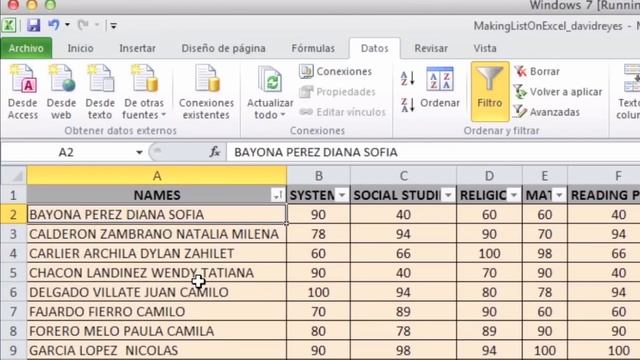Viewport: 640px width, 360px height.
Task: Open the SOCIAL STUDIES filter dropdown
Action: [448, 196]
